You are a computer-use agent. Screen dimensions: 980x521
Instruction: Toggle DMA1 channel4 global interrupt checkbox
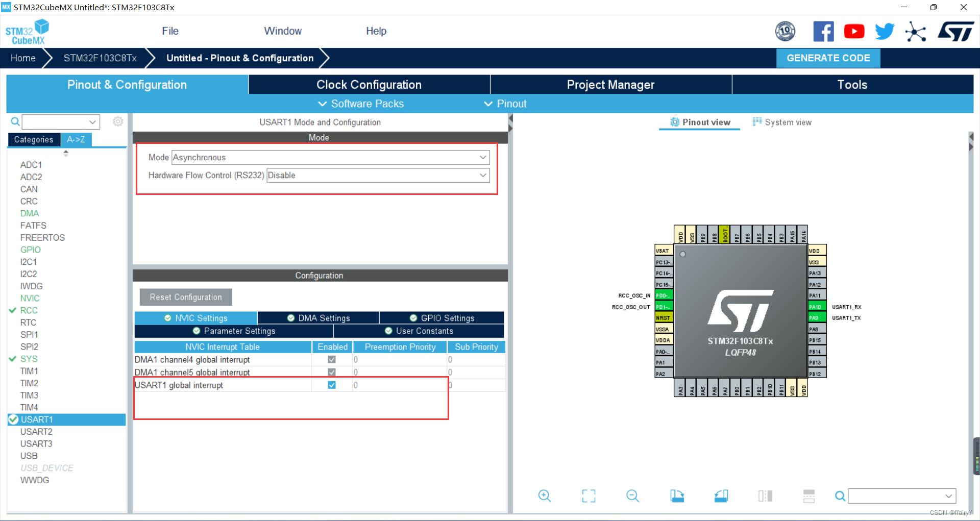pyautogui.click(x=332, y=359)
